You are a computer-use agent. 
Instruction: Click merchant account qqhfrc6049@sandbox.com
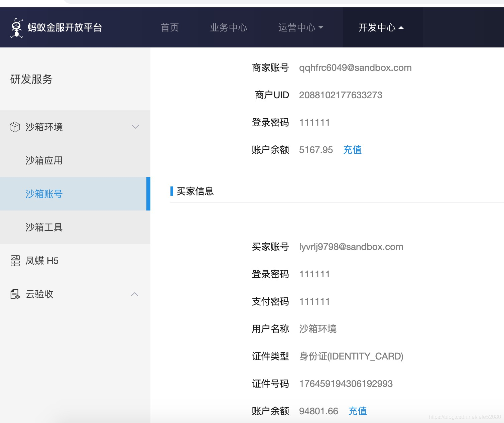point(355,67)
